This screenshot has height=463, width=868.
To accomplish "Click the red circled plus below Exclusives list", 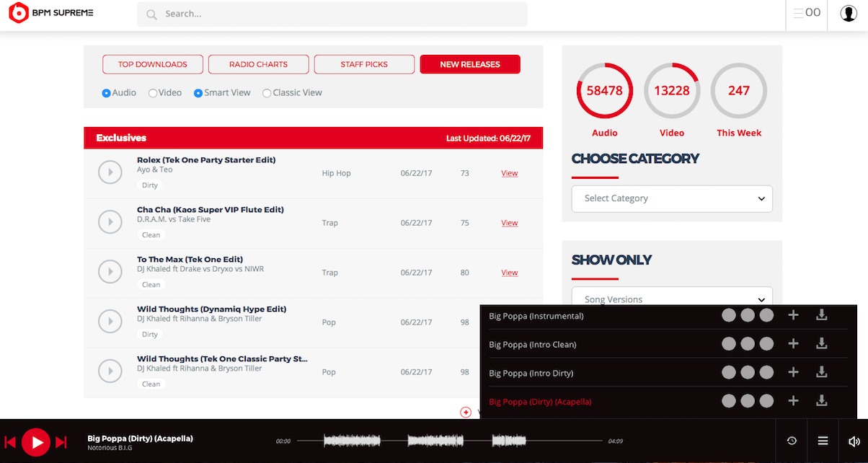I will (x=466, y=412).
